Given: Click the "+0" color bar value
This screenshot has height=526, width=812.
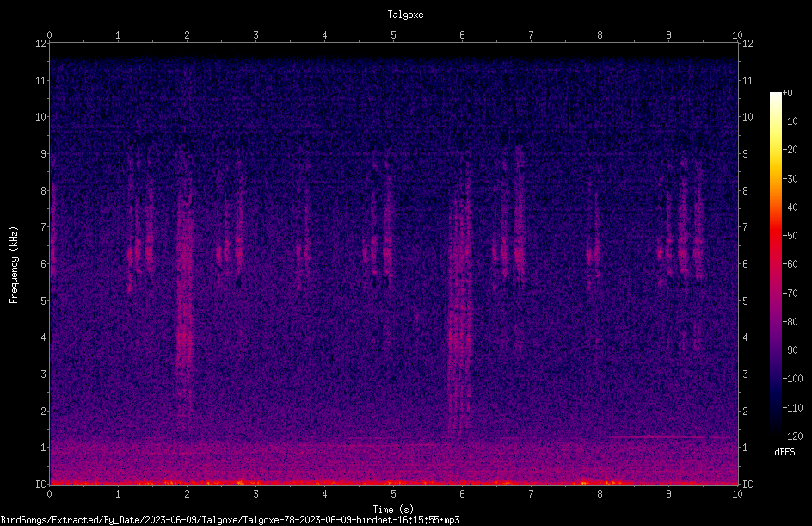Looking at the screenshot, I should [787, 93].
